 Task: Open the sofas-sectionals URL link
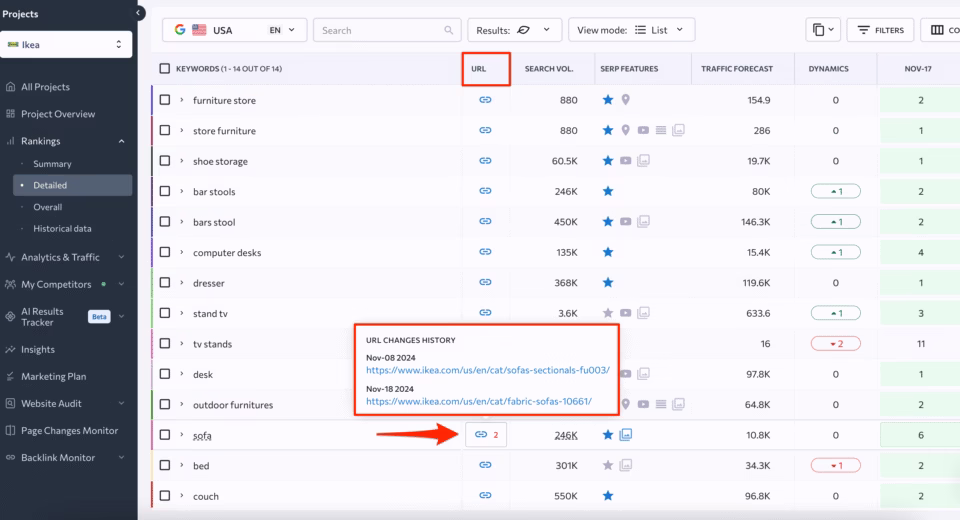488,370
